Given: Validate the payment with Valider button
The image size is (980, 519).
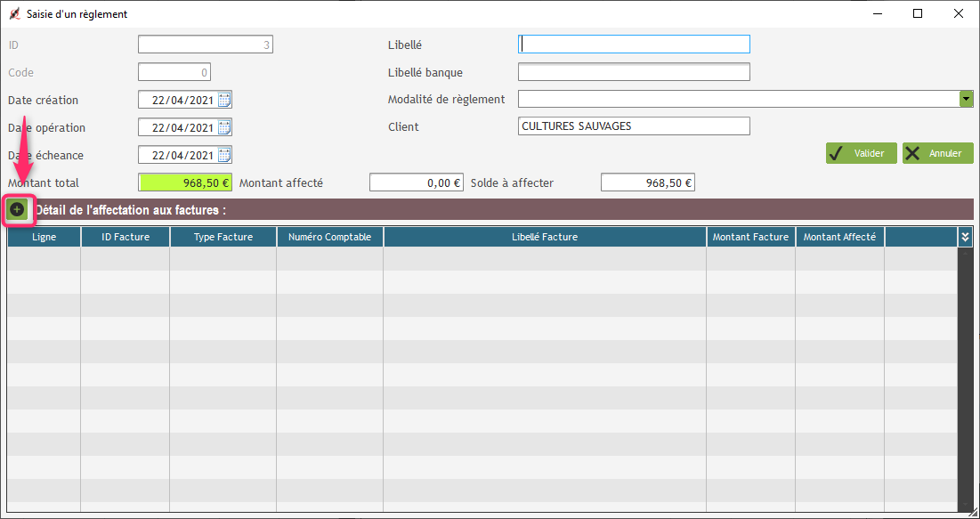Looking at the screenshot, I should pos(862,153).
